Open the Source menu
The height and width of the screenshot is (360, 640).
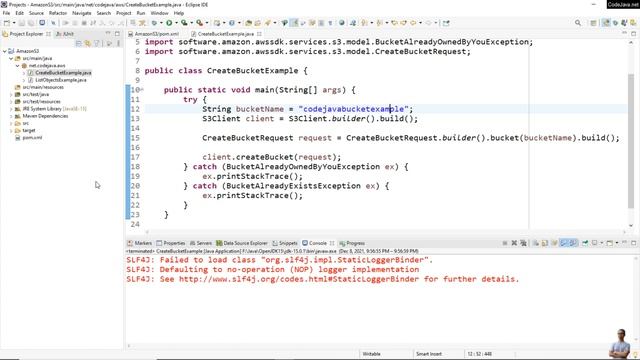point(36,13)
